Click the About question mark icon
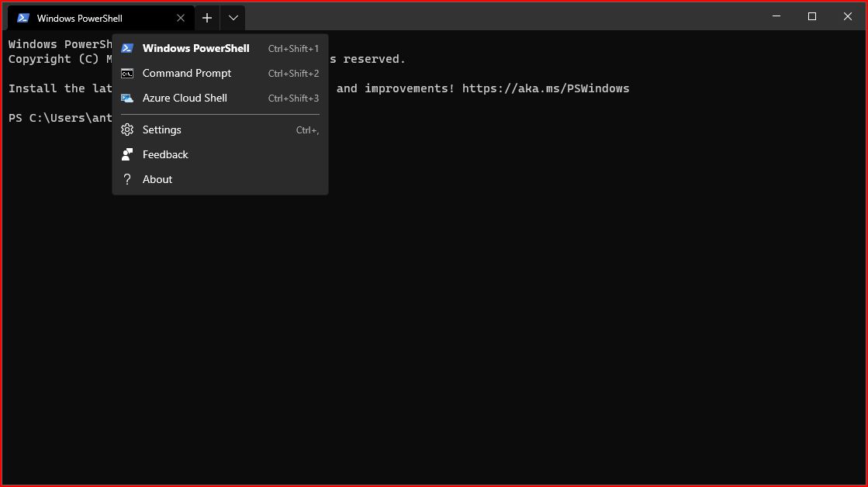 click(x=127, y=179)
